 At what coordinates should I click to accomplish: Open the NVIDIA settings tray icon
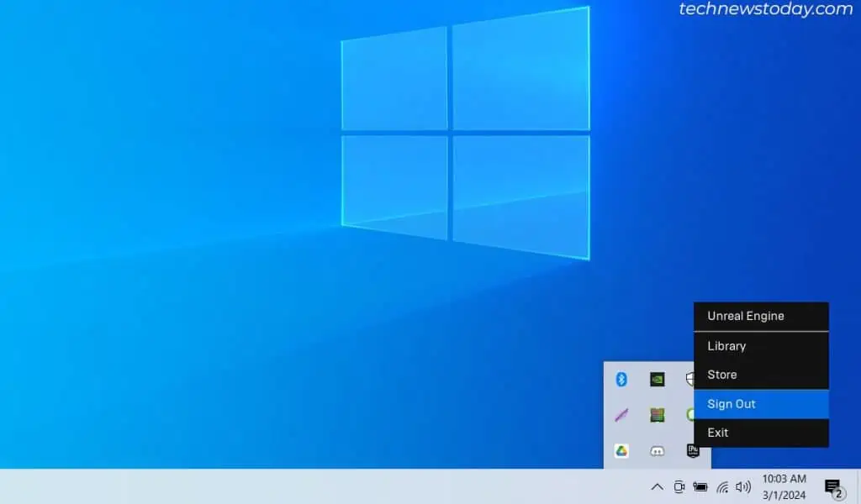[x=657, y=379]
